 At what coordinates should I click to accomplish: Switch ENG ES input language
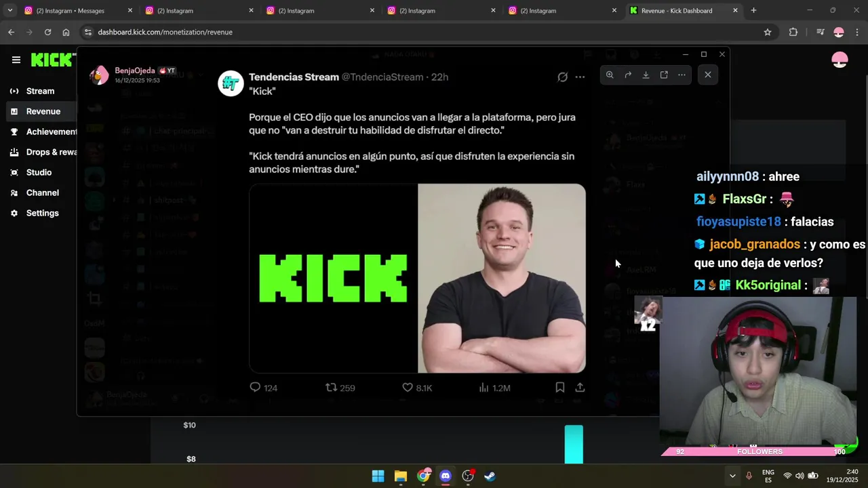(x=768, y=476)
